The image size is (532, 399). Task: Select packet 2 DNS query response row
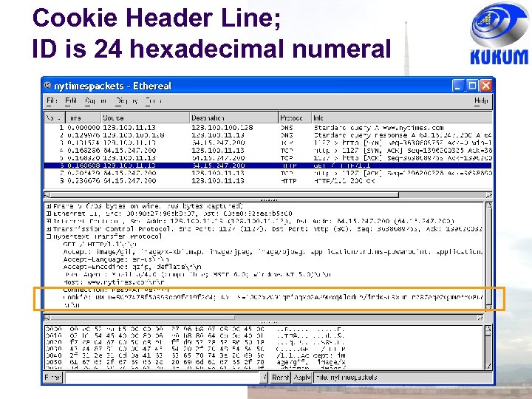267,135
